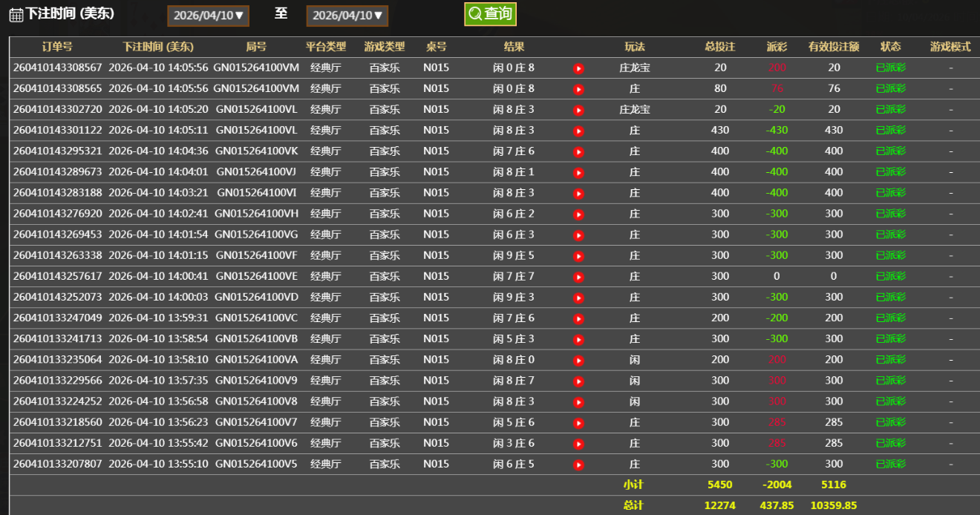Image resolution: width=980 pixels, height=515 pixels.
Task: Play replay for round GN015264100VA
Action: click(578, 360)
